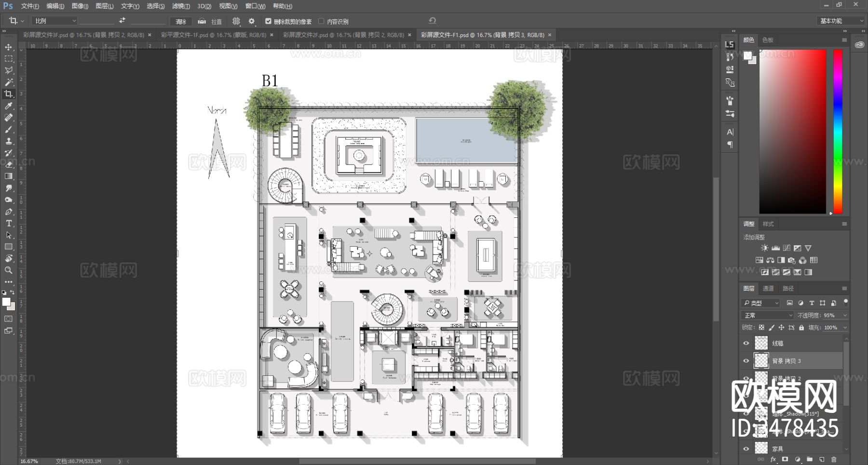Click the vertical hue spectrum bar
868x465 pixels.
click(x=838, y=131)
